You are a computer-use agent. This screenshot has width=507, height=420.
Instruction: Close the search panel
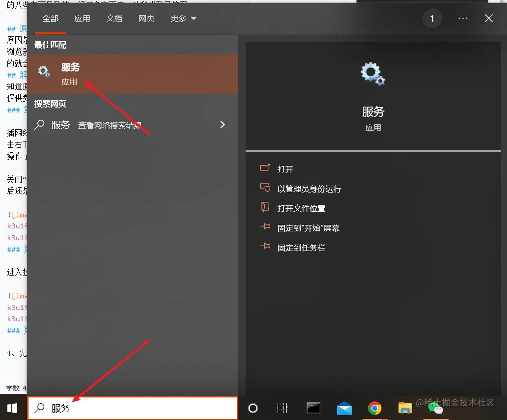[489, 19]
